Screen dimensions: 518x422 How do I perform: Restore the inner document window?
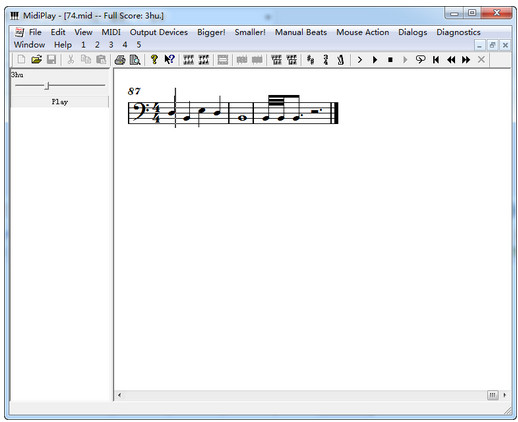point(492,45)
